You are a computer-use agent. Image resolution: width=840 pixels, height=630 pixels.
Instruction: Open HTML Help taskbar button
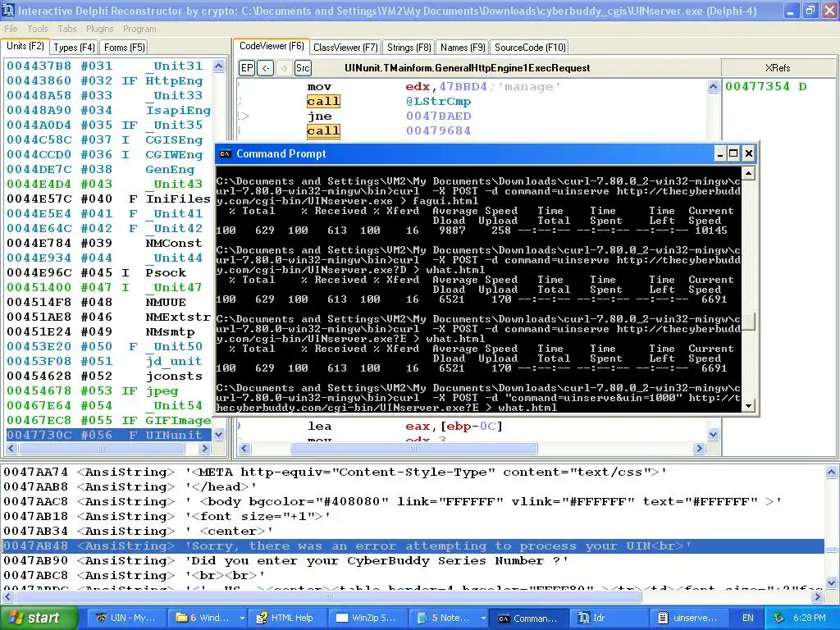286,618
